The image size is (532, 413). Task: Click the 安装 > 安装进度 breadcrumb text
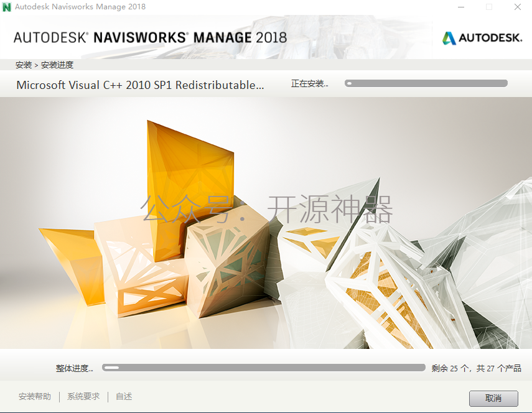tap(44, 65)
